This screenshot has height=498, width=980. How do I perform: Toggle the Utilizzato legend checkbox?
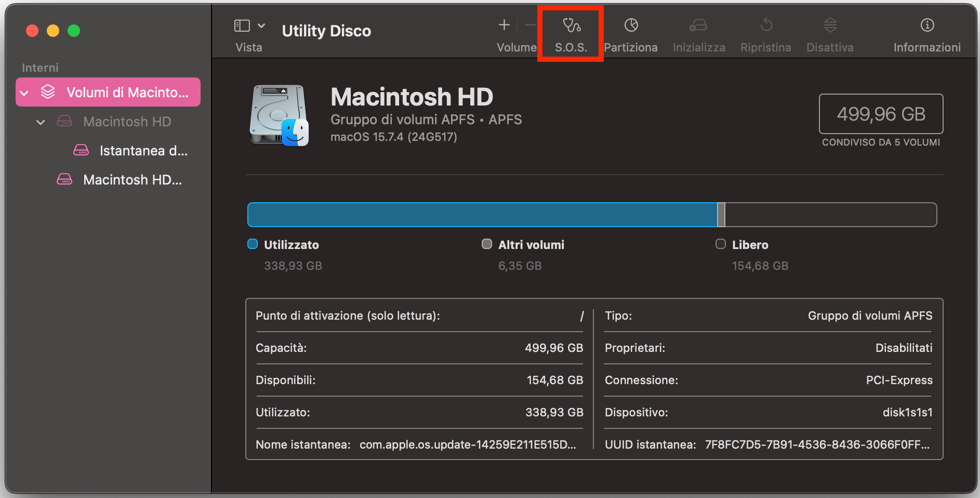point(252,243)
